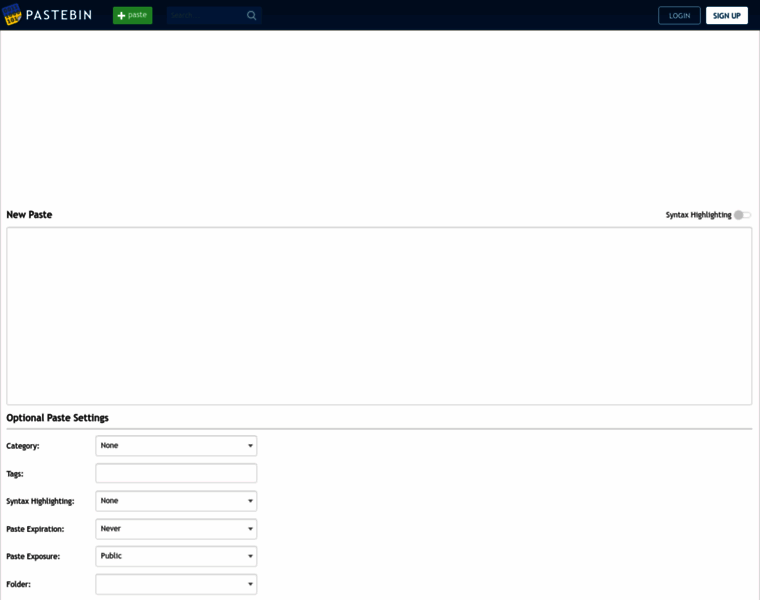
Task: Open the LOGIN page
Action: pos(679,16)
